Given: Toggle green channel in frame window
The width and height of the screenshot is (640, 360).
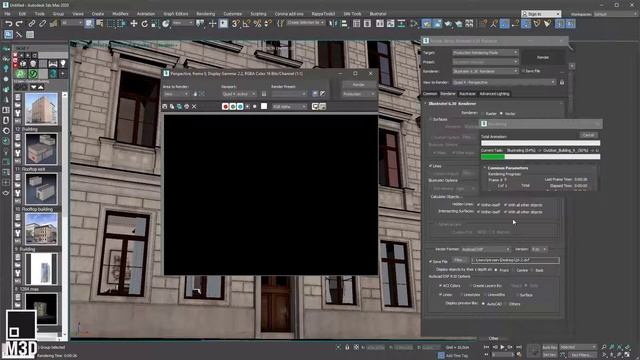Looking at the screenshot, I should 233,107.
